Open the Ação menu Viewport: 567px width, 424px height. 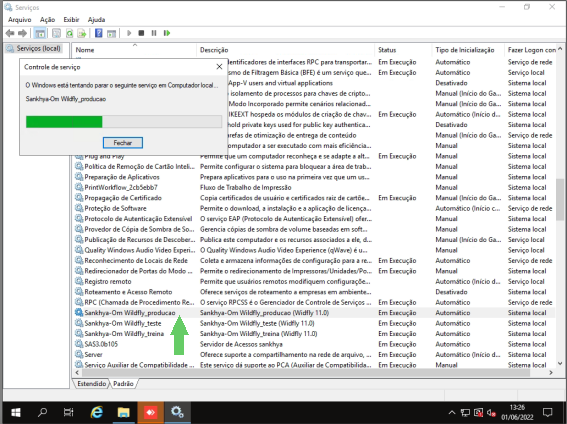tap(47, 20)
